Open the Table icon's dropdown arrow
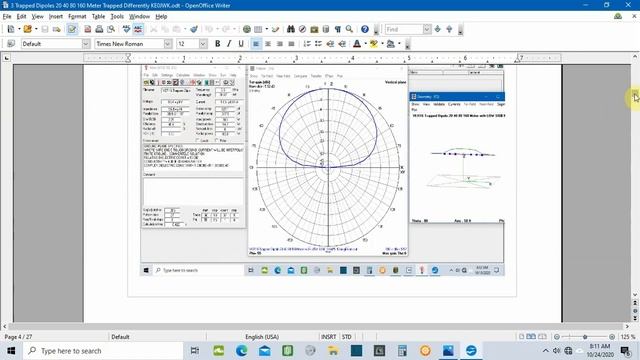 (x=267, y=29)
